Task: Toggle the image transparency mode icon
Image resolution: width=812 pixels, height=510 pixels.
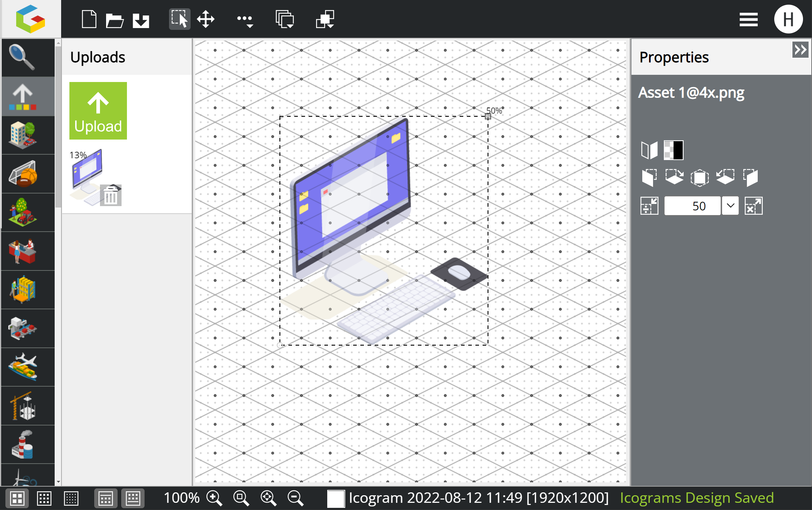Action: [x=673, y=150]
